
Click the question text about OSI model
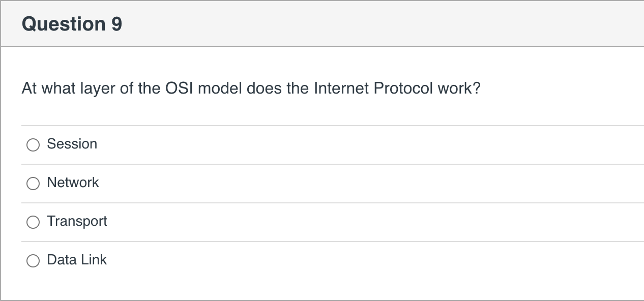coord(251,88)
